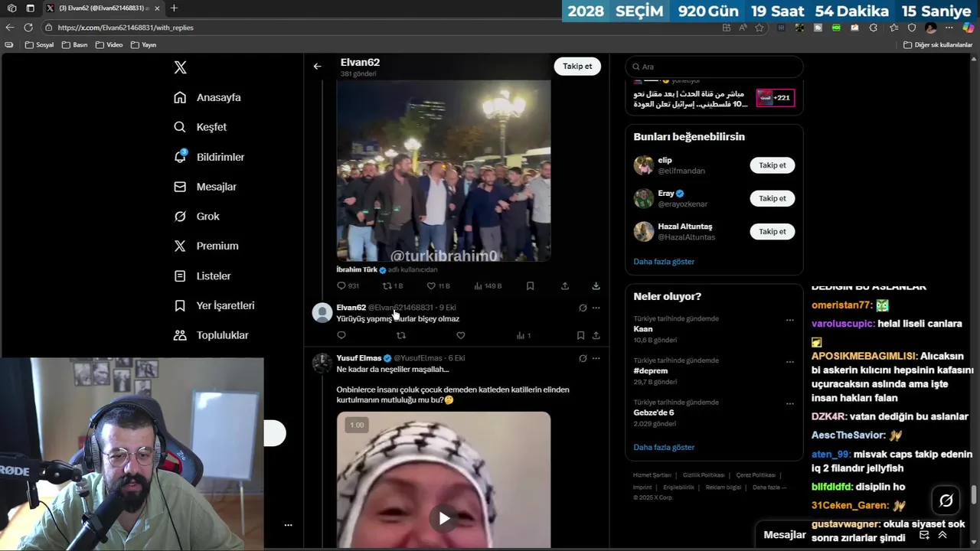Screen dimensions: 980x551
Task: Open Yer İşaretleri bookmarks
Action: [x=214, y=305]
